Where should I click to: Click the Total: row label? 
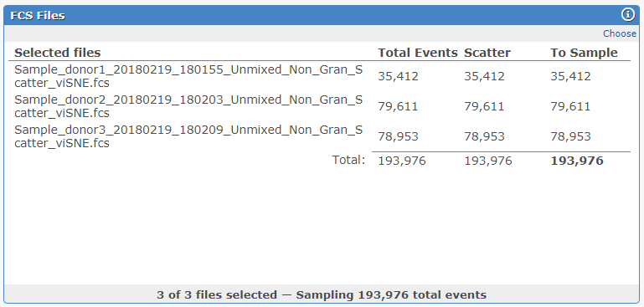[x=348, y=160]
